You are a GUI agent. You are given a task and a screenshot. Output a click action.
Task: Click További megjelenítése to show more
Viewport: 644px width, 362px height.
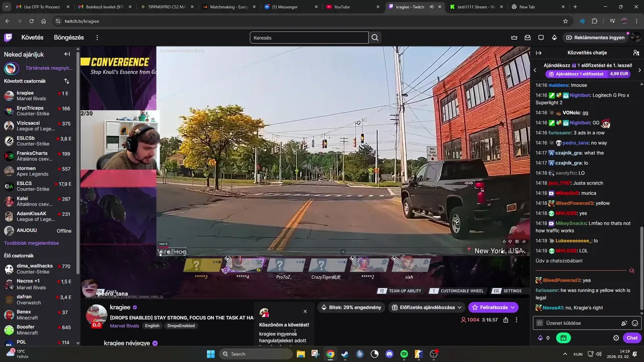click(31, 243)
